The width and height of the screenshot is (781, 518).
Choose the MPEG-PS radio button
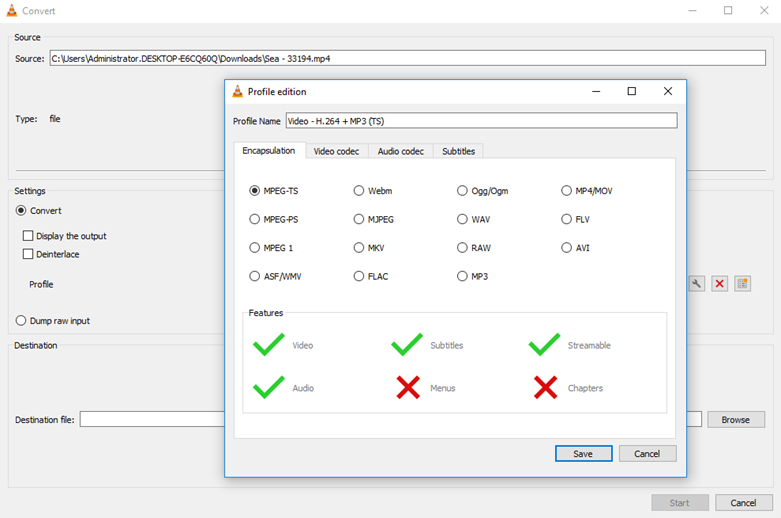255,219
